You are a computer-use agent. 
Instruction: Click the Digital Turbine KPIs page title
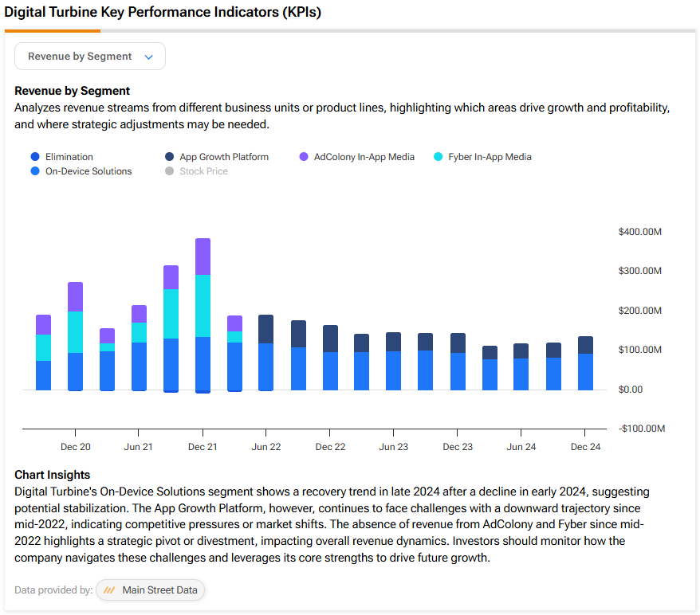pos(163,12)
